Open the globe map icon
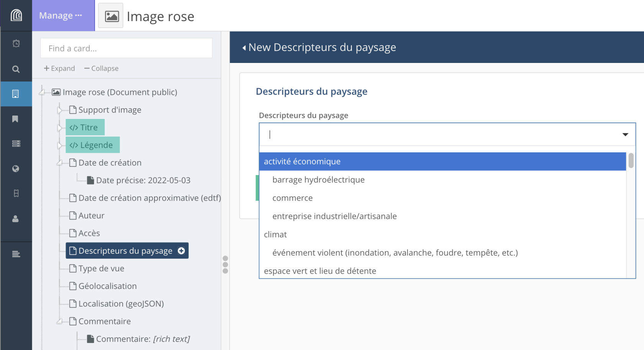 pos(16,169)
